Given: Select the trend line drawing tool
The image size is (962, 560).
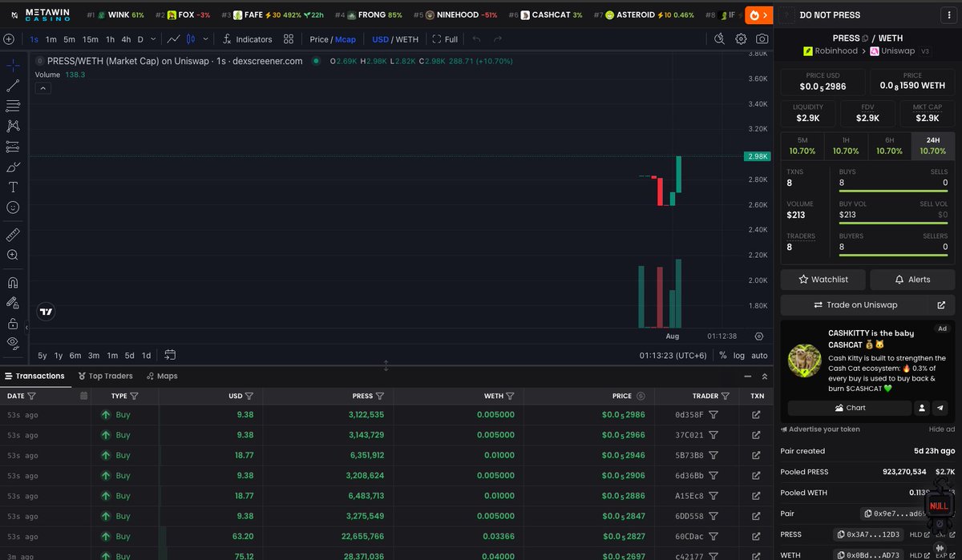Looking at the screenshot, I should (13, 86).
